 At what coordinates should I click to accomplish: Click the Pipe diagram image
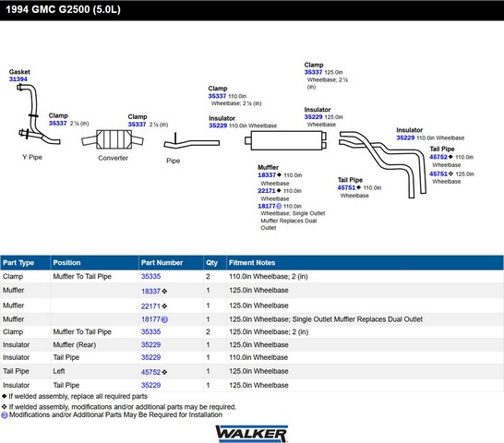192,141
